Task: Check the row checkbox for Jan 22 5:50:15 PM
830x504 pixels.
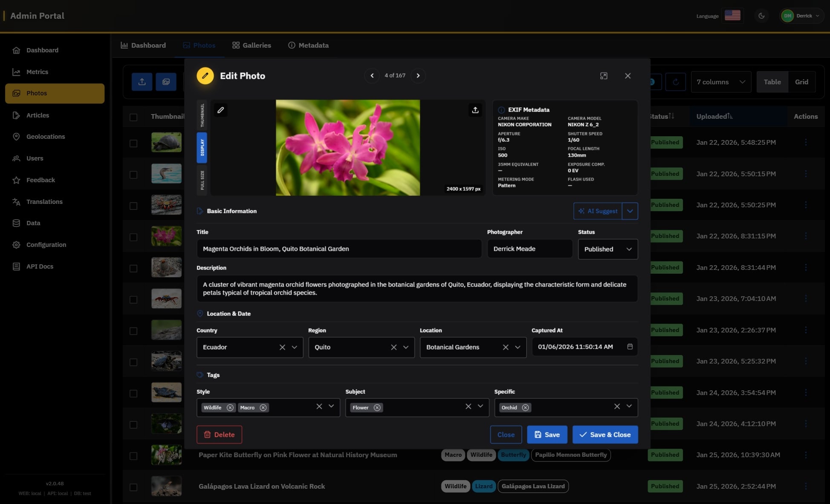Action: pos(133,175)
